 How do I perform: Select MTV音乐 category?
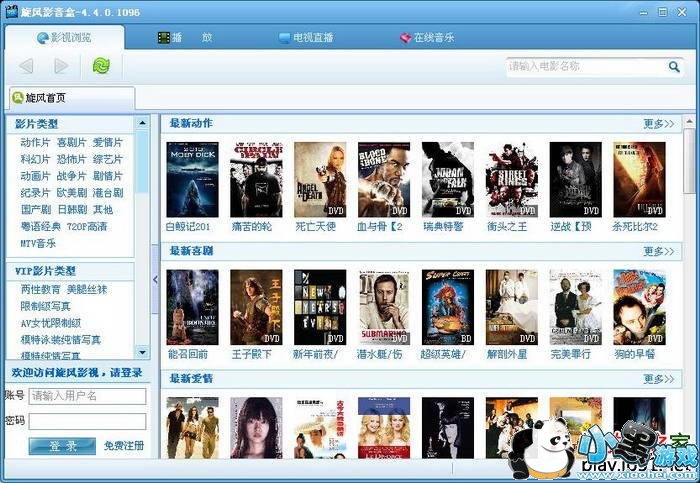38,243
